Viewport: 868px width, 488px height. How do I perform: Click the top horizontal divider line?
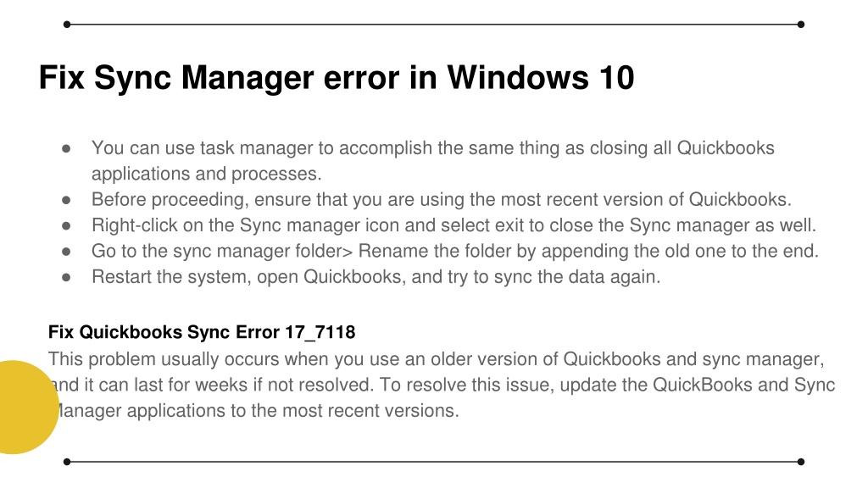point(434,25)
